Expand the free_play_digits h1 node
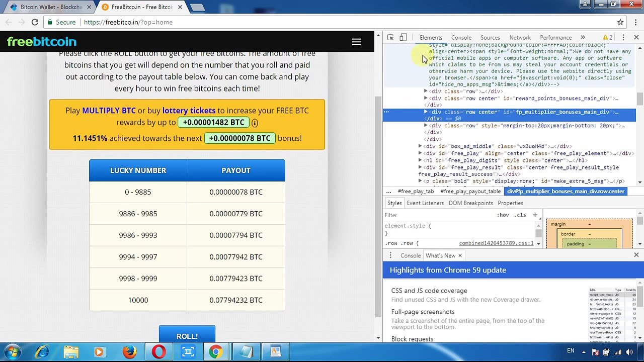The image size is (644, 362). [420, 160]
